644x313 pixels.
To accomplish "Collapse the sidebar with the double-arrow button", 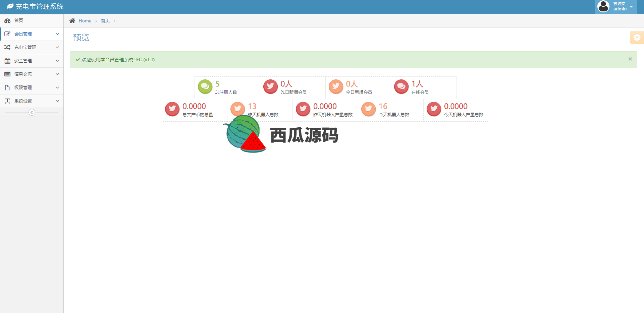I will tap(32, 112).
